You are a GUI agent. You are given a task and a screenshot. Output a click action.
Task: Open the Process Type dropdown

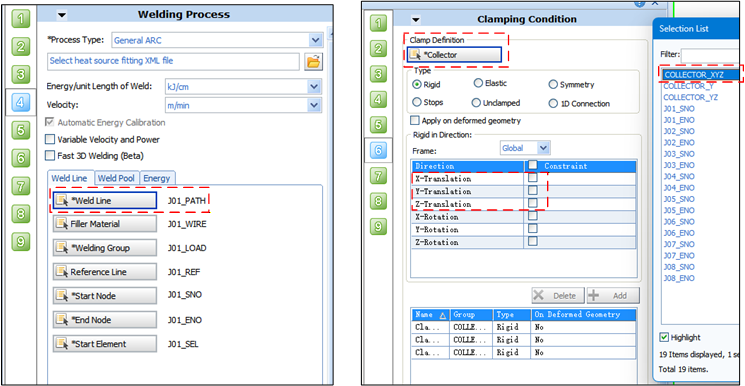(x=315, y=40)
